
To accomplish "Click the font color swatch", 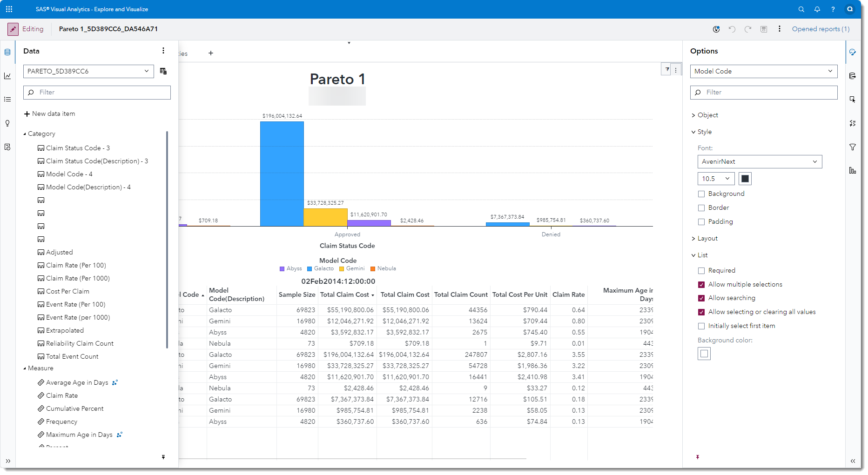I will click(x=745, y=179).
